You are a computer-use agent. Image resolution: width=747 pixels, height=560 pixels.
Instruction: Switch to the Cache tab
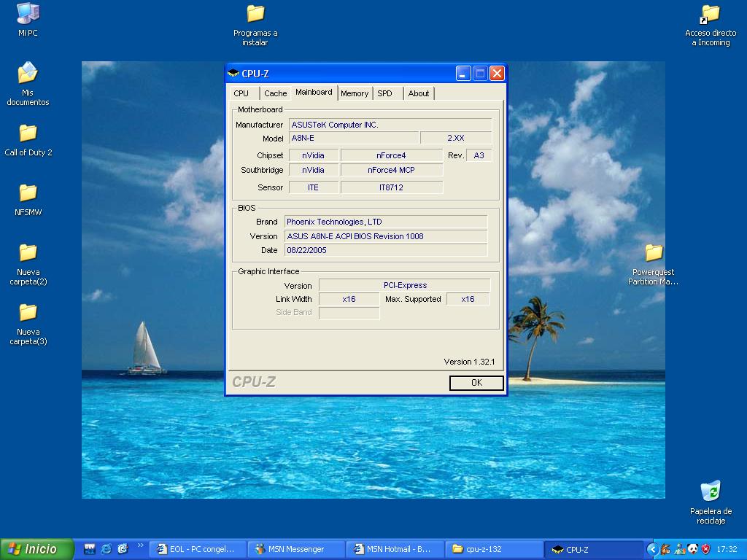275,93
